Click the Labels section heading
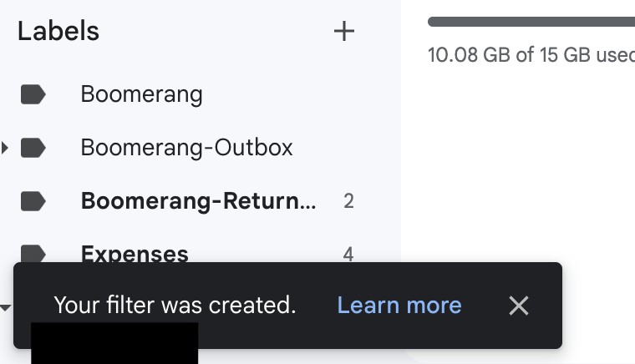This screenshot has width=635, height=364. click(58, 32)
